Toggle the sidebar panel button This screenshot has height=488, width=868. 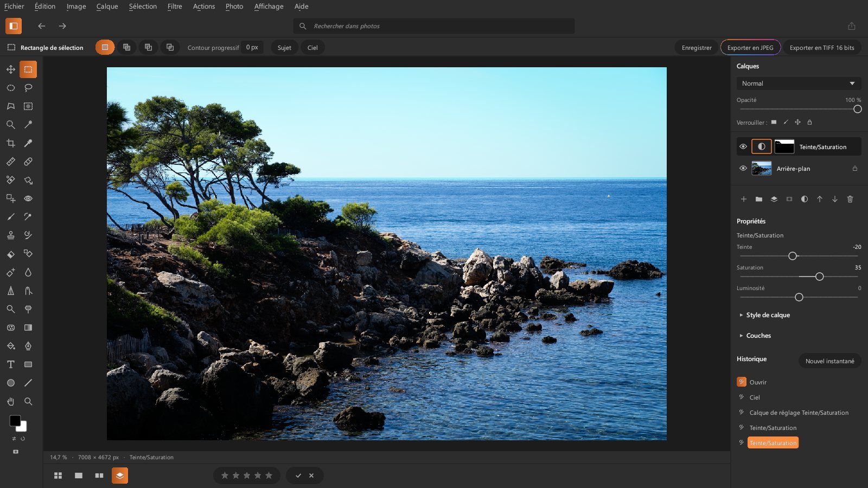click(x=14, y=25)
